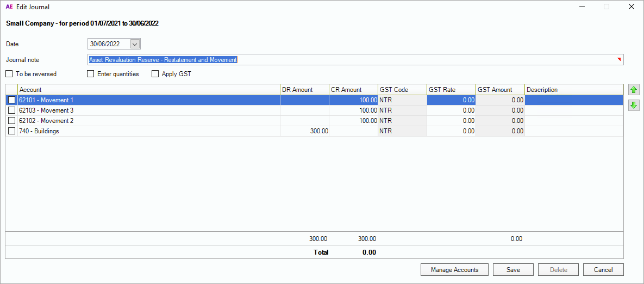Save the journal entry
The image size is (644, 284).
[x=513, y=270]
